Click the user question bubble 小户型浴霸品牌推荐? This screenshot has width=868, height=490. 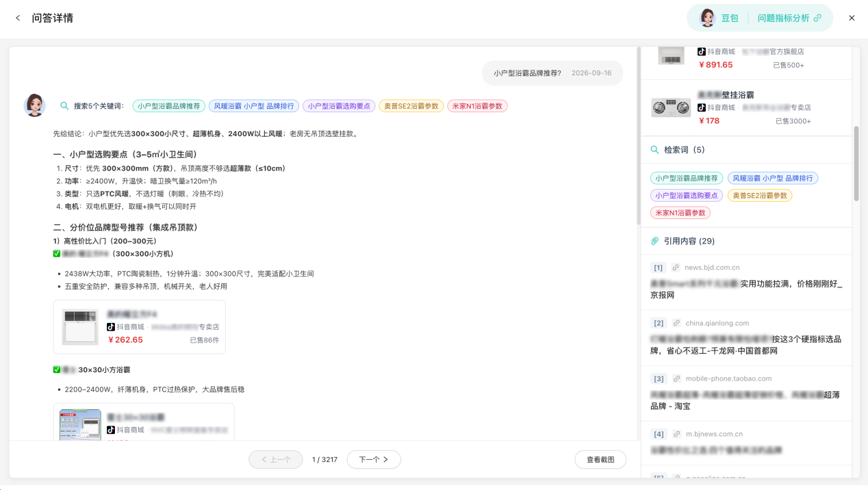point(552,73)
